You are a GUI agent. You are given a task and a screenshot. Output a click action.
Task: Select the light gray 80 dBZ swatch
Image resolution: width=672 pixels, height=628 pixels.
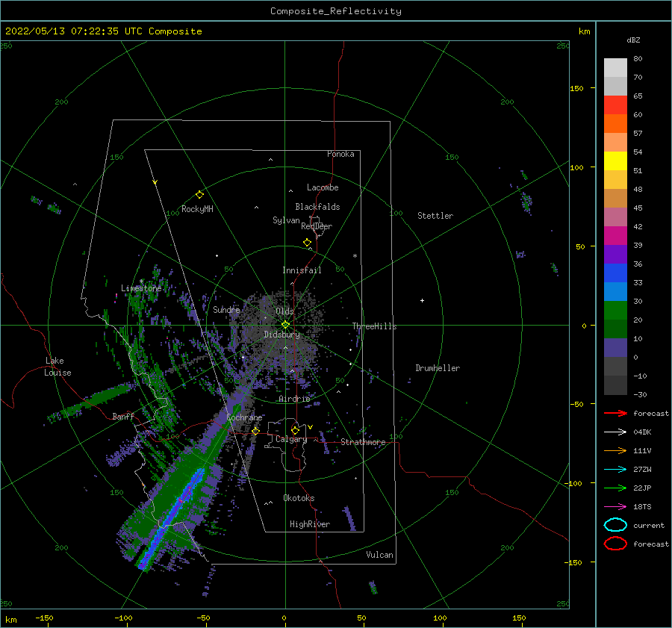click(x=615, y=68)
